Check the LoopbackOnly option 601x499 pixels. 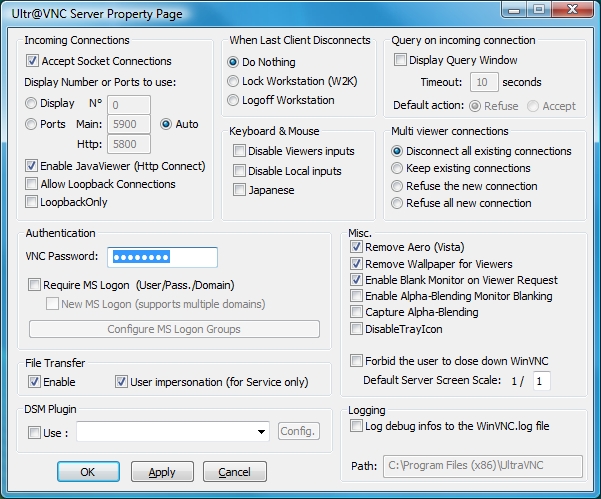click(x=31, y=202)
